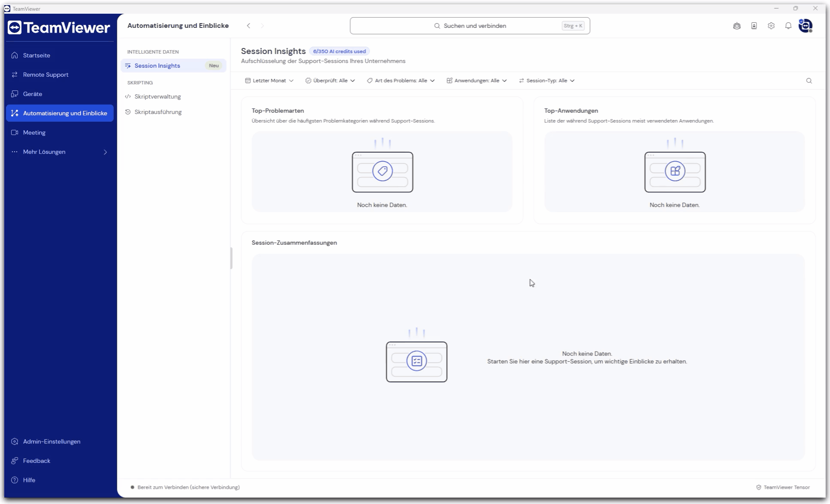Open settings via the gear icon
Viewport: 830px width, 504px height.
click(x=771, y=26)
